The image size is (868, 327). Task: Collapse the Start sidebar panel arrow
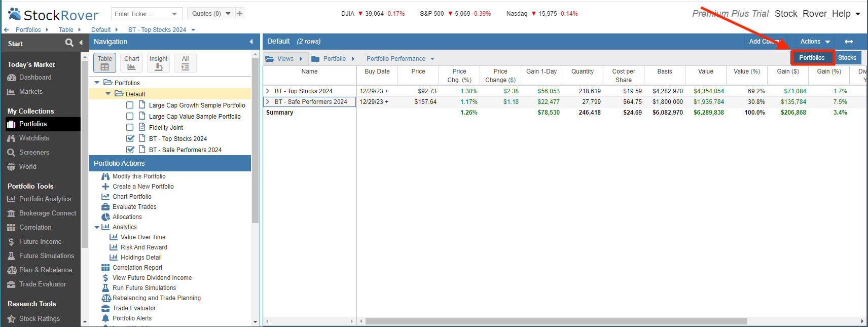click(x=81, y=43)
